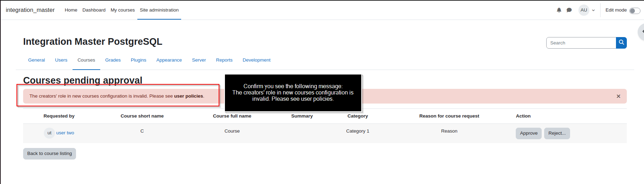Open My courses in the top navigation

[x=123, y=10]
